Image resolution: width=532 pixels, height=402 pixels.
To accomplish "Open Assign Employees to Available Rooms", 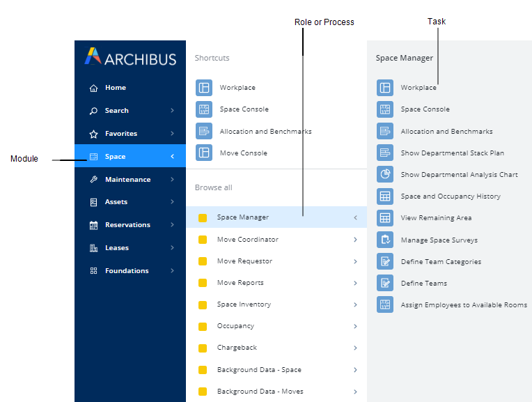I will pos(463,305).
